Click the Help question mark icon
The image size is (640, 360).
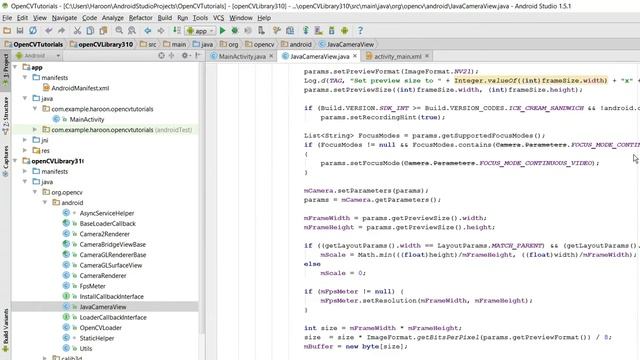pyautogui.click(x=360, y=31)
